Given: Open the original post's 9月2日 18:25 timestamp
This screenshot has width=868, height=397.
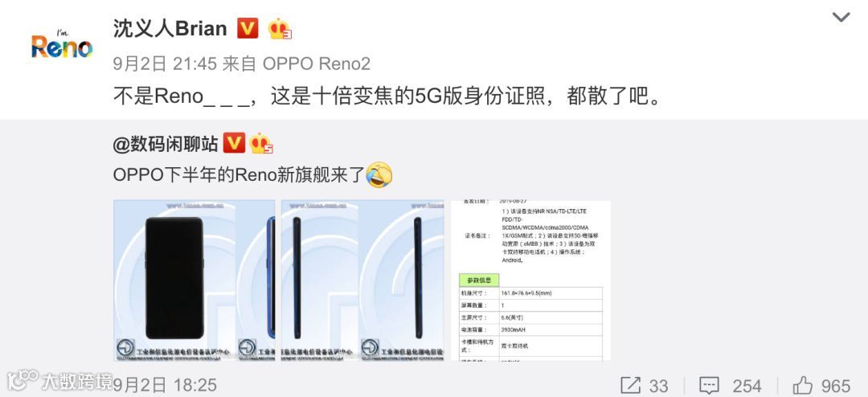Looking at the screenshot, I should pos(165,385).
